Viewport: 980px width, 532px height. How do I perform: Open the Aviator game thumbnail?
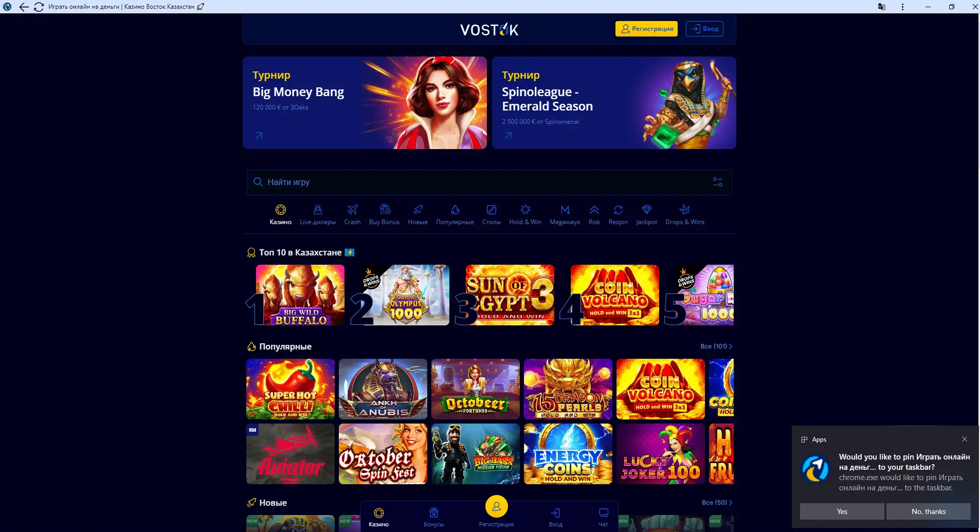coord(291,454)
